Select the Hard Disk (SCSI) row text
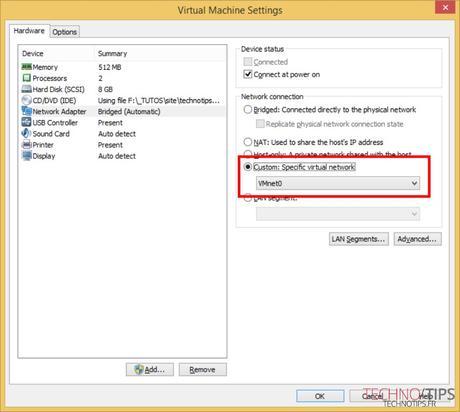460x412 pixels. pyautogui.click(x=59, y=89)
